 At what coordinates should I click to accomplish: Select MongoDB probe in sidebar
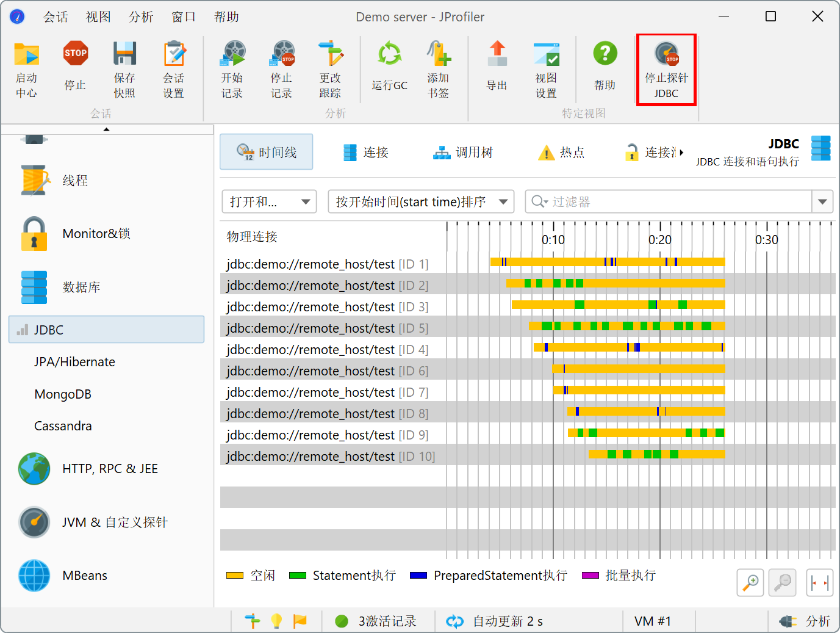click(x=63, y=394)
